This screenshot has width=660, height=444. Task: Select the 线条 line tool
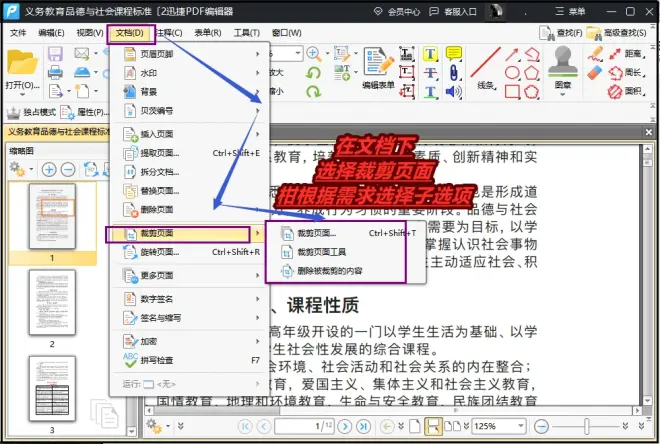coord(485,67)
